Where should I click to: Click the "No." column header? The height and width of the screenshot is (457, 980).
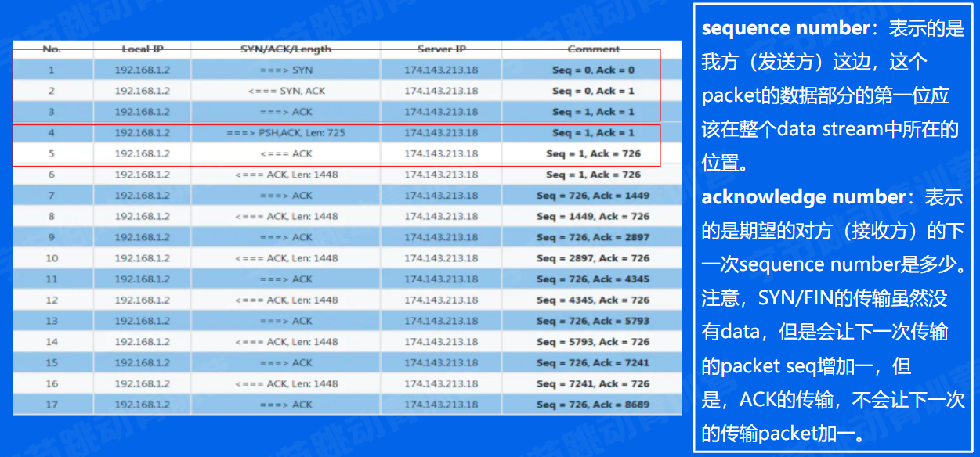coord(52,49)
